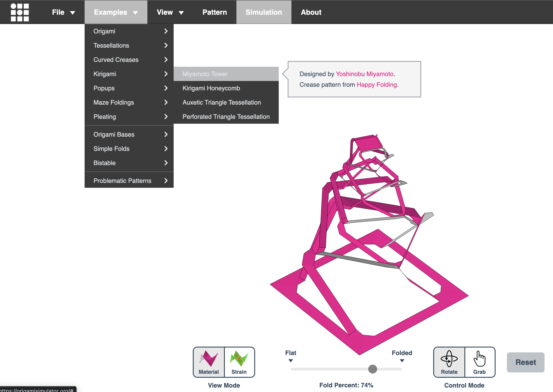Viewport: 553px width, 392px height.
Task: Expand the Tessellations submenu
Action: (x=129, y=45)
